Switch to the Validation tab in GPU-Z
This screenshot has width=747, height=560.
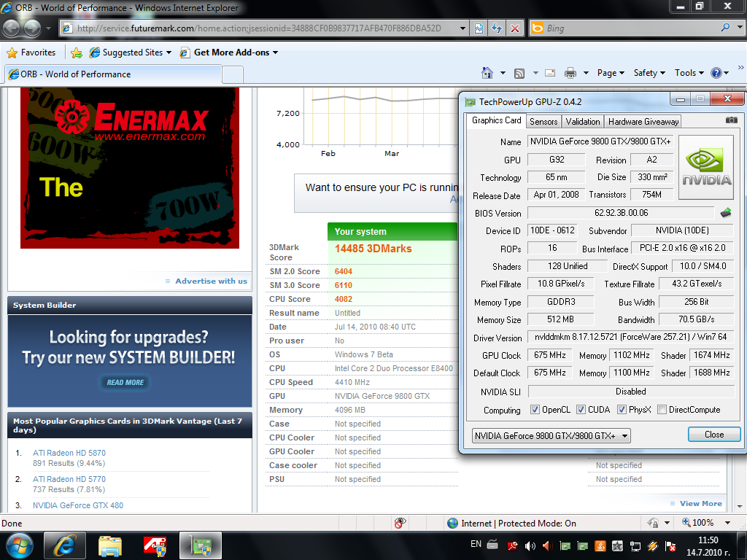pos(583,122)
